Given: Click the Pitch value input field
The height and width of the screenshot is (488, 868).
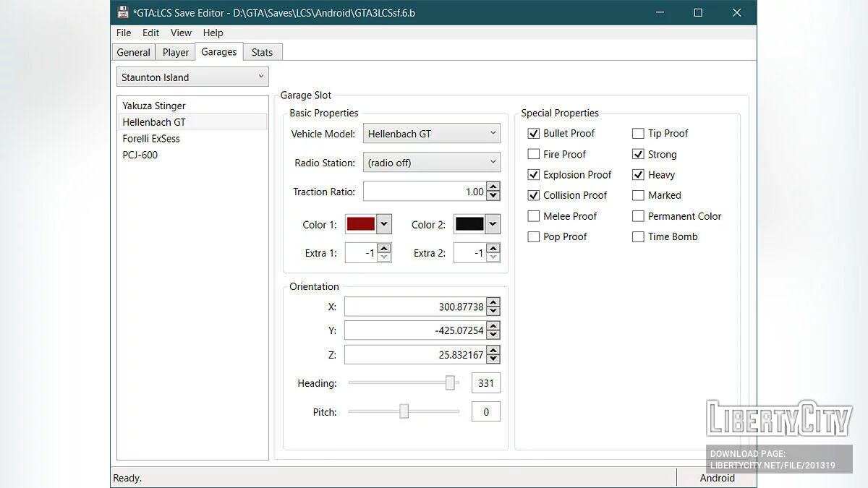Looking at the screenshot, I should 485,412.
